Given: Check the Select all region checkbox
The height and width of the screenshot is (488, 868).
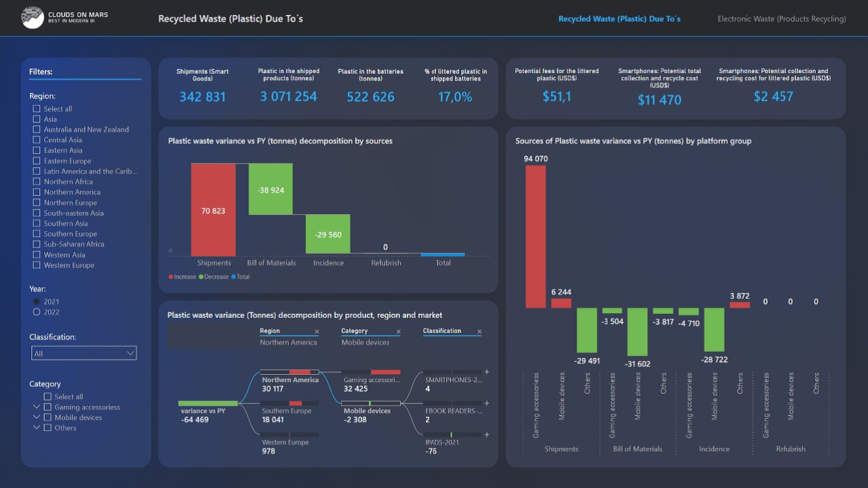Looking at the screenshot, I should pos(37,108).
